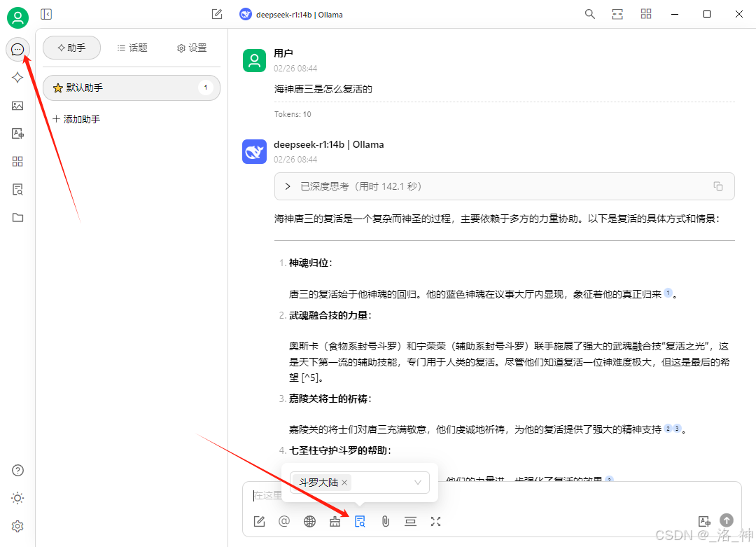The height and width of the screenshot is (547, 756).
Task: Open the painting tool in the left sidebar
Action: 17,105
